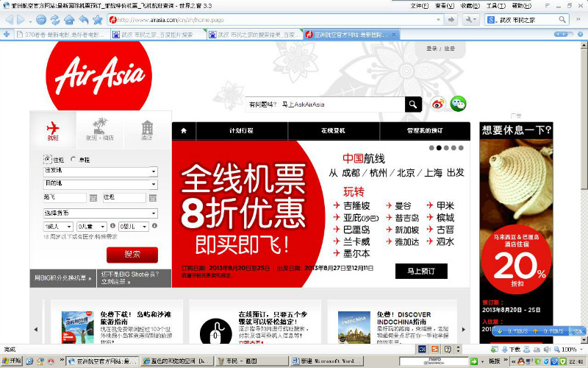
Task: Go to the home icon in navigation bar
Action: click(x=183, y=130)
